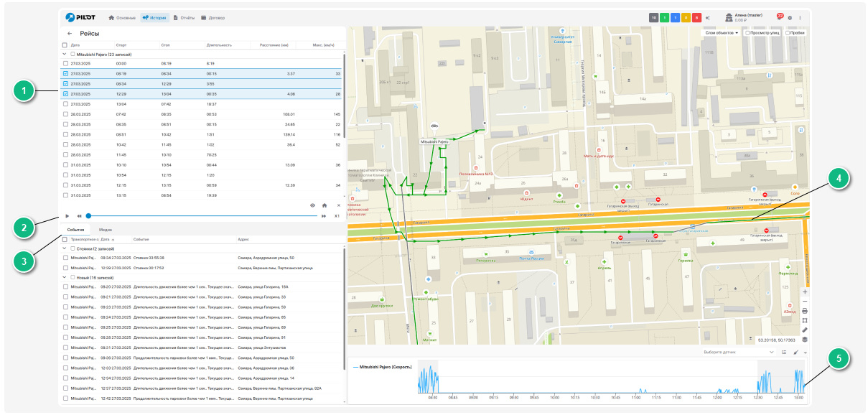Screen dimensions: 868x415
Task: Click the home icon above playback slider
Action: coord(325,205)
